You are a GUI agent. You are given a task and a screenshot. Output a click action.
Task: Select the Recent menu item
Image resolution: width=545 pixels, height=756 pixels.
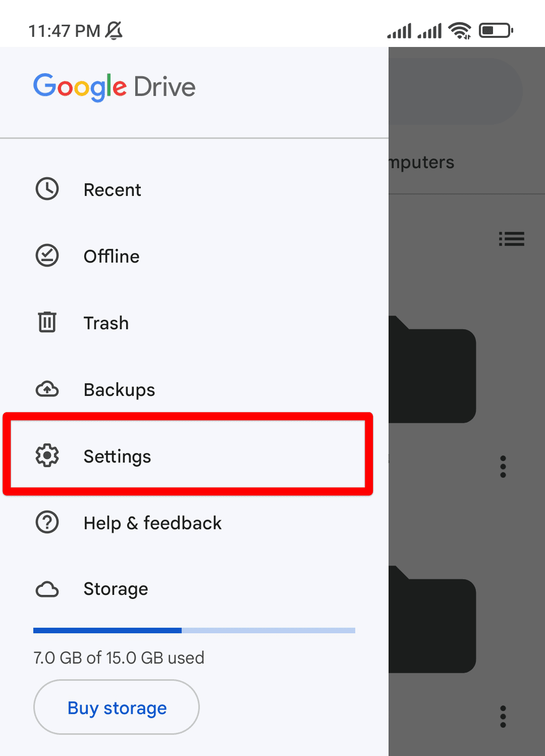tap(194, 190)
